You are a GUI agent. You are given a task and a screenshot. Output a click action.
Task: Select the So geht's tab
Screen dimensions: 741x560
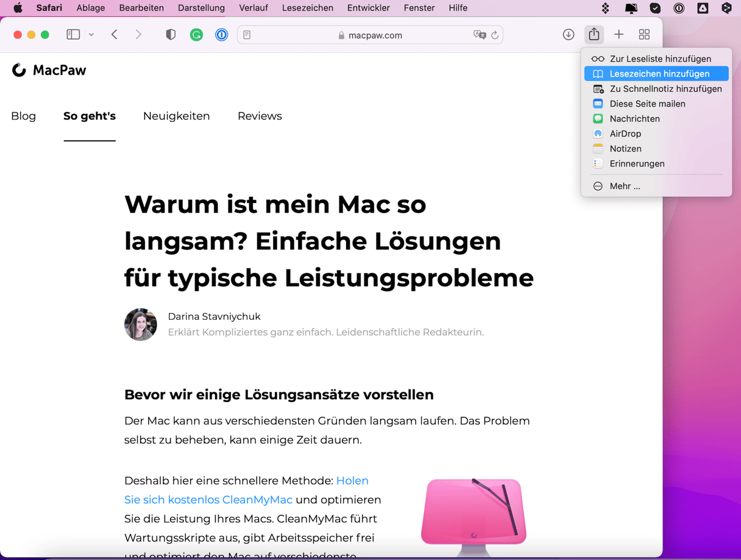point(90,116)
